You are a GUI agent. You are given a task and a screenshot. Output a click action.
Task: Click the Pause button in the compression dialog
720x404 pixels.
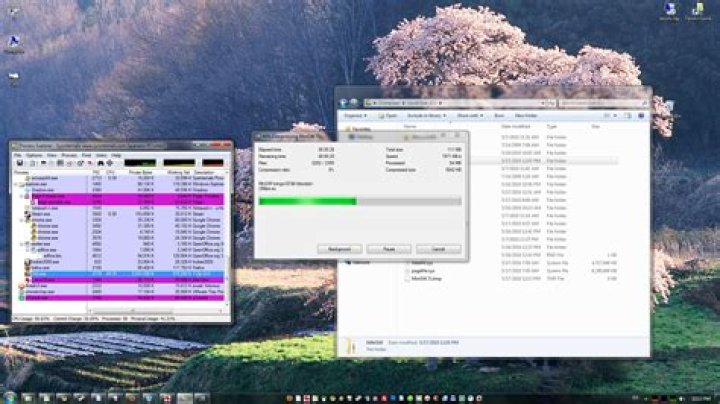pos(389,249)
